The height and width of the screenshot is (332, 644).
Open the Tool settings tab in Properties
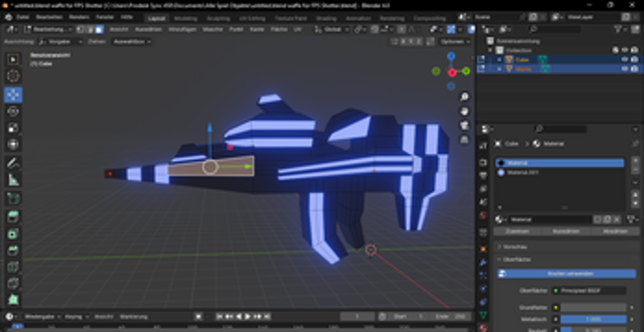pos(484,146)
